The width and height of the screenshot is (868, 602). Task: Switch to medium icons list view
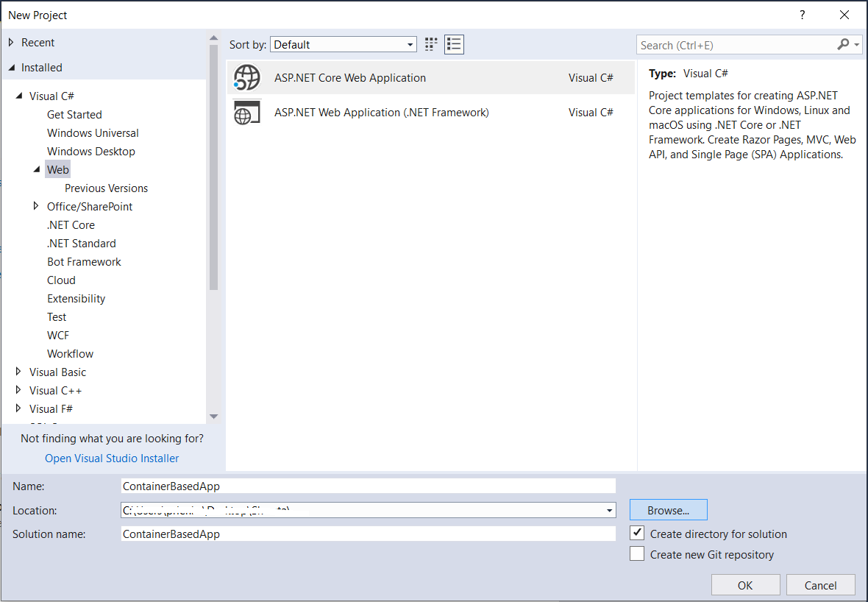coord(454,44)
